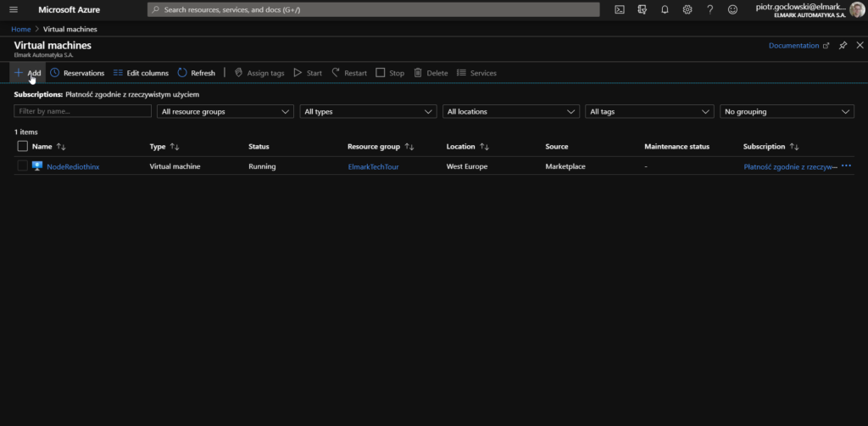Click the Marketplace source cell
Screen dimensions: 868x426
coord(565,166)
